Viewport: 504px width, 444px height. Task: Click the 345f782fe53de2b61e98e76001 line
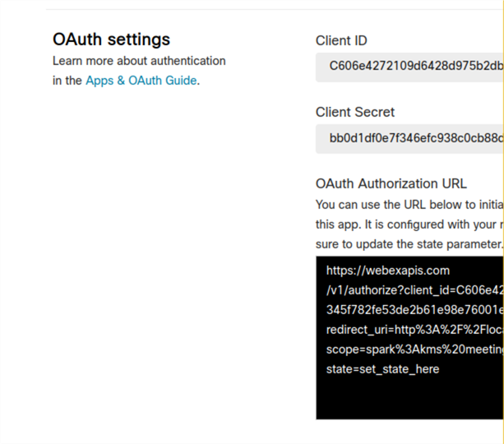[x=414, y=310]
